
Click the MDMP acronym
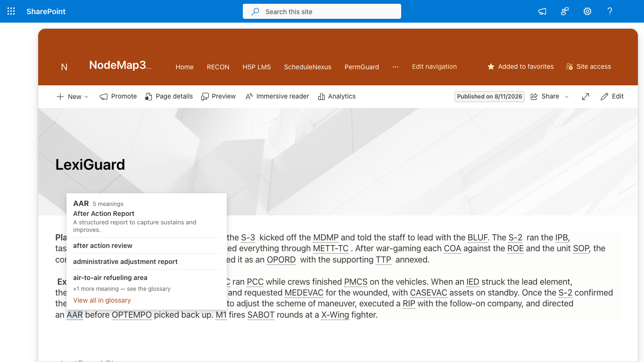click(326, 238)
